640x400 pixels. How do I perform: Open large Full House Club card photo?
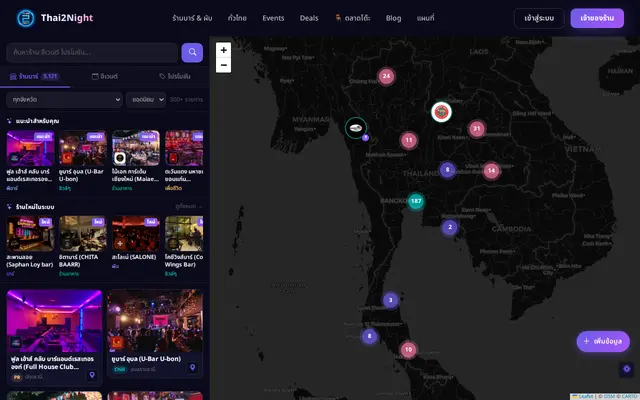54,321
